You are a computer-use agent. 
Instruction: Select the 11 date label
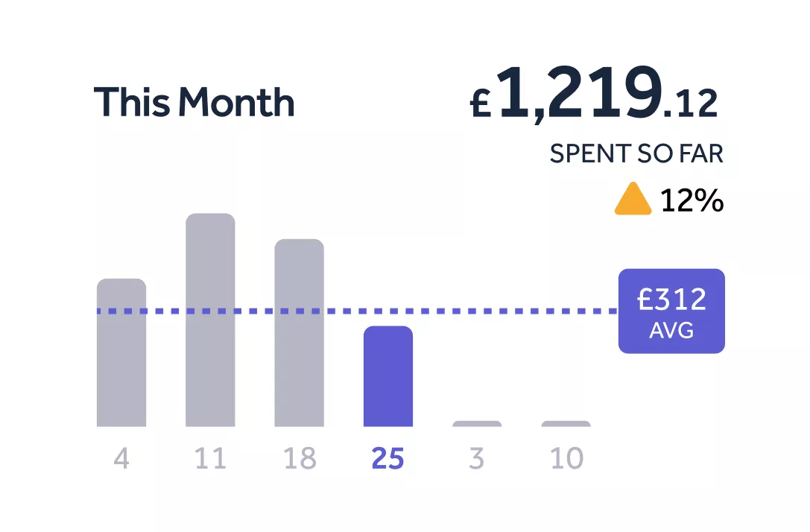tap(210, 459)
